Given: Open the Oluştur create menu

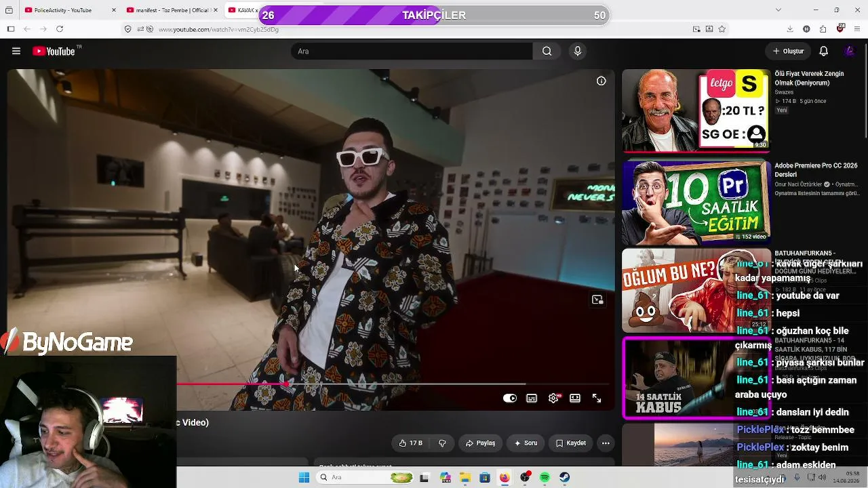Looking at the screenshot, I should click(788, 52).
